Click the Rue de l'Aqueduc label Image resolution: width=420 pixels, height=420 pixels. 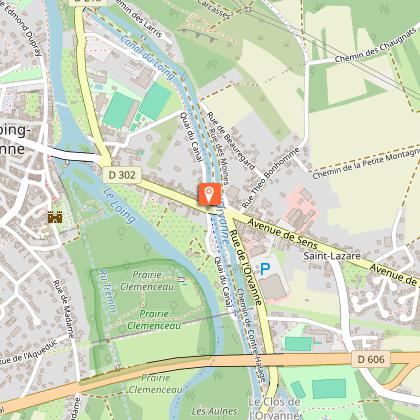tap(29, 354)
